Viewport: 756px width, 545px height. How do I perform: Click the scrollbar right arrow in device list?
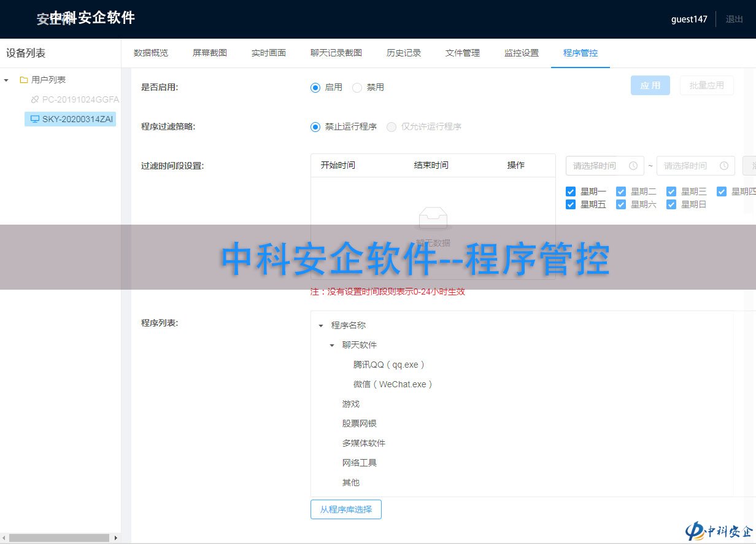(115, 538)
